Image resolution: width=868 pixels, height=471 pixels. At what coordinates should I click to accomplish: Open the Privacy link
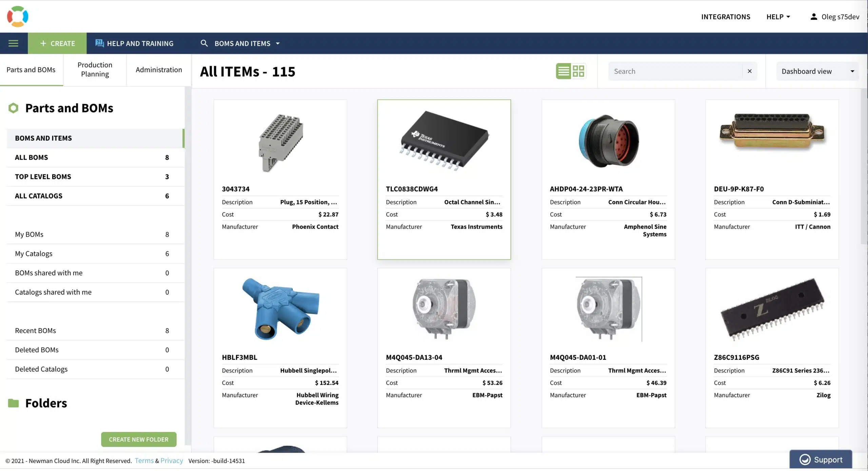(x=172, y=461)
